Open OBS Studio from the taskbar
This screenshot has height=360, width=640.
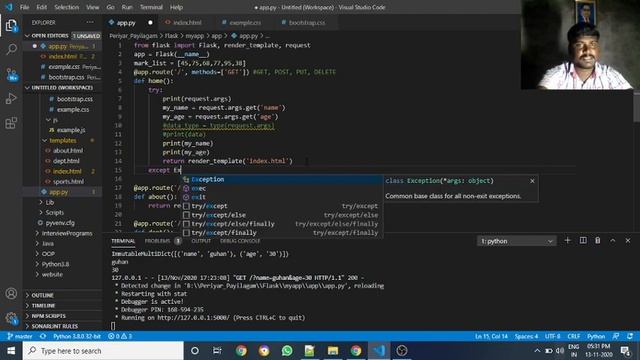click(402, 351)
